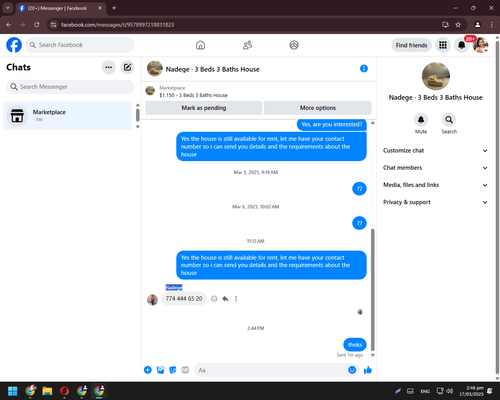The image size is (500, 400).
Task: Open tab search dropdown arrow in browser
Action: click(8, 8)
